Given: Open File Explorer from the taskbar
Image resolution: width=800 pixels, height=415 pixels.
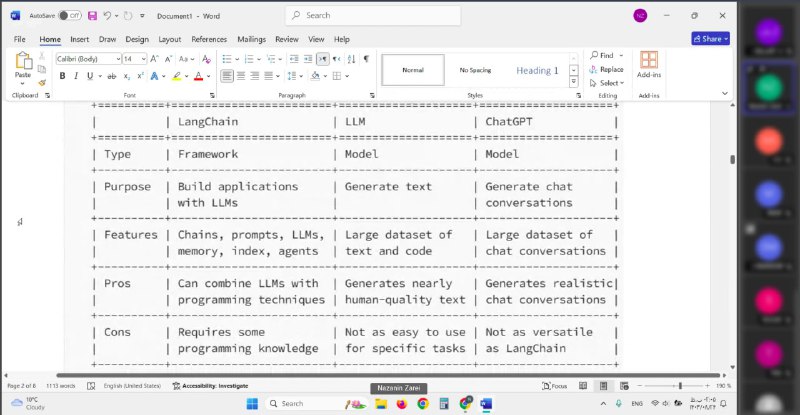Looking at the screenshot, I should click(381, 404).
